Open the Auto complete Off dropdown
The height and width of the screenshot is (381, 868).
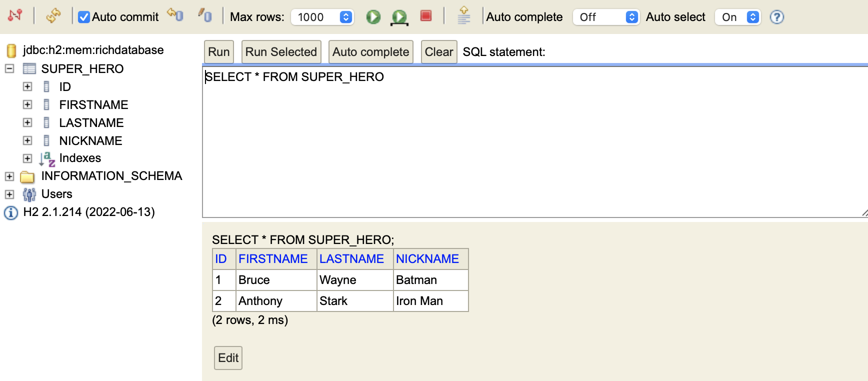(605, 17)
